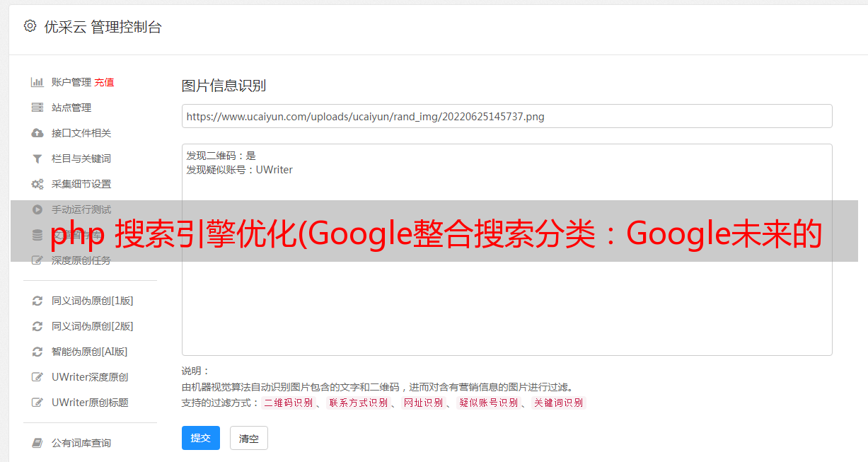Screen dimensions: 868x462
Task: Click the result line 发现二维码：是
Action: click(x=221, y=156)
